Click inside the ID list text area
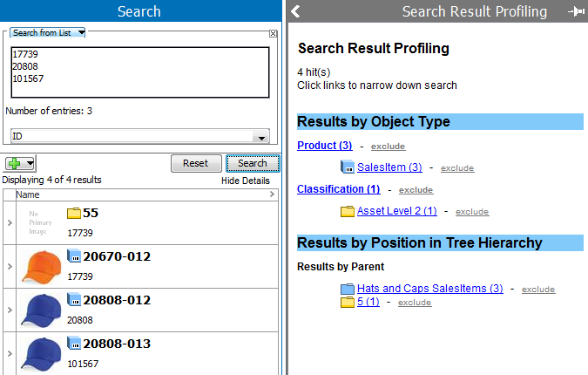Image resolution: width=588 pixels, height=375 pixels. tap(140, 72)
